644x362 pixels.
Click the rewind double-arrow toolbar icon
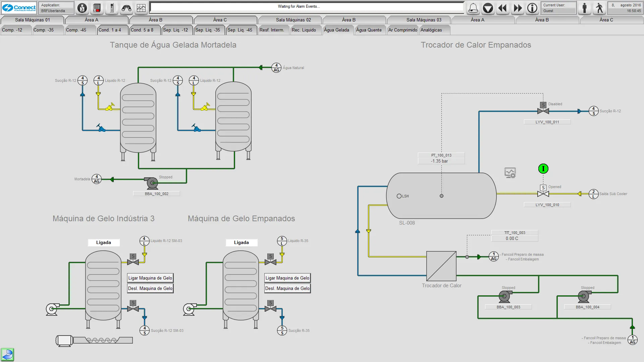pos(502,8)
